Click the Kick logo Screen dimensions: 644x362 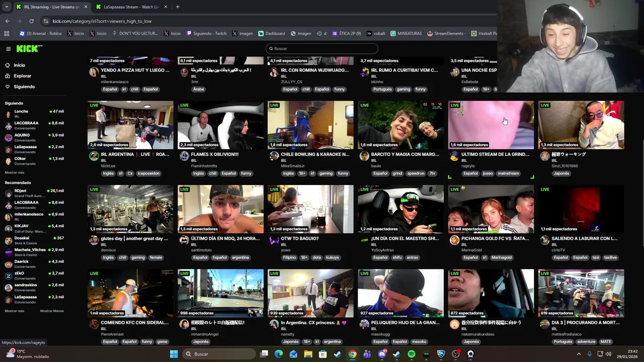pos(29,49)
